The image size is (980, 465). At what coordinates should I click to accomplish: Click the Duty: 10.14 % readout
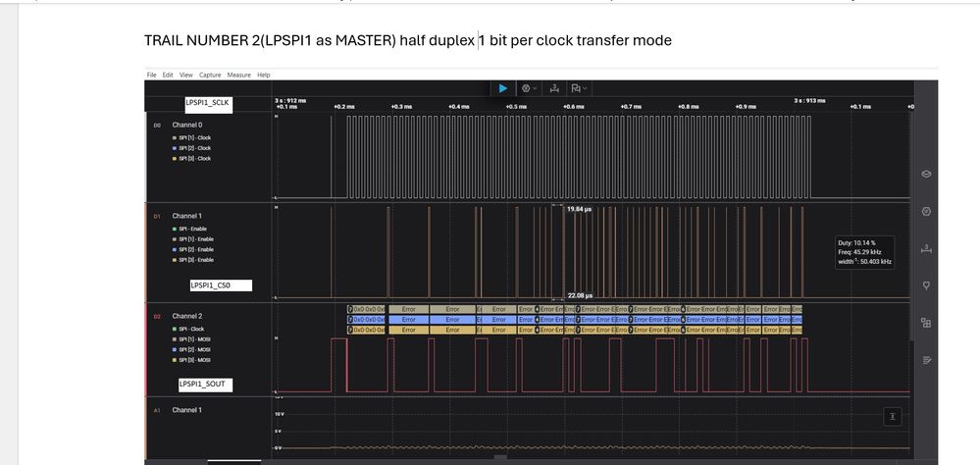(x=856, y=242)
